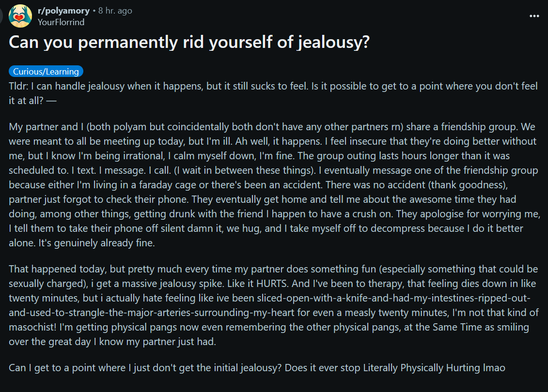Screen dimensions: 548x392
Task: Select the Tldr summary paragraph
Action: pos(274,93)
